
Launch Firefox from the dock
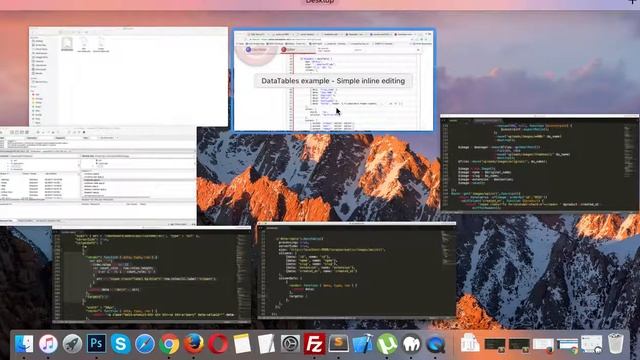click(x=193, y=344)
